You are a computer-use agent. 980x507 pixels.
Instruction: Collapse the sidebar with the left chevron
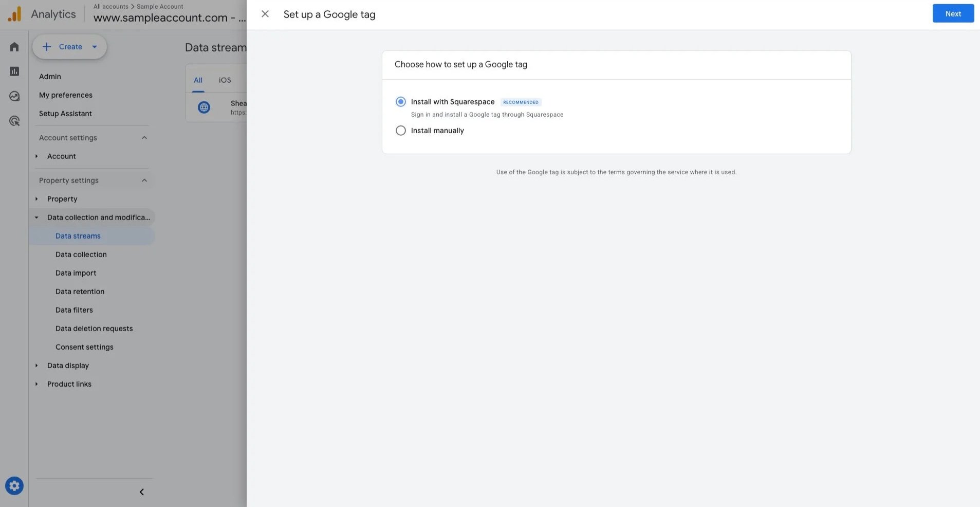[x=142, y=492]
